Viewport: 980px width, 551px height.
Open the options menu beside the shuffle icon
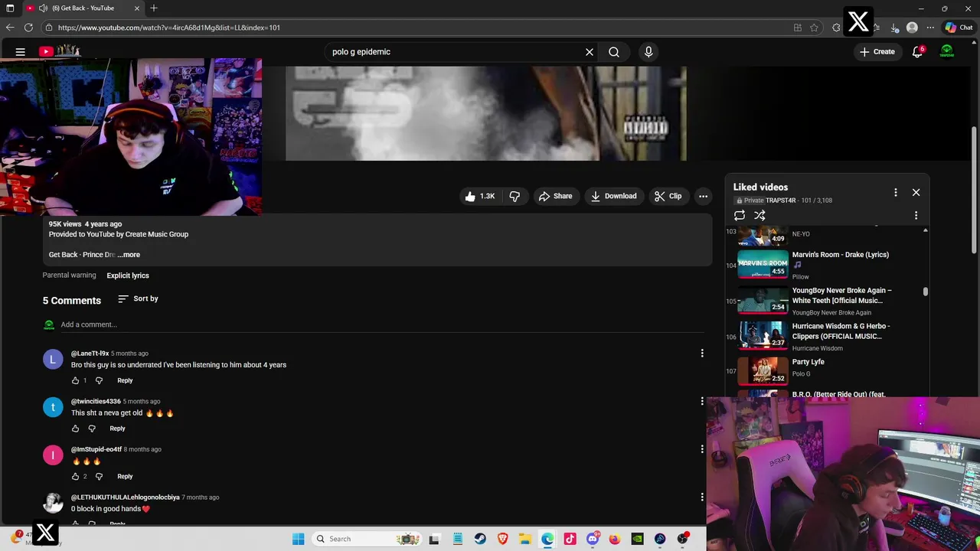916,216
